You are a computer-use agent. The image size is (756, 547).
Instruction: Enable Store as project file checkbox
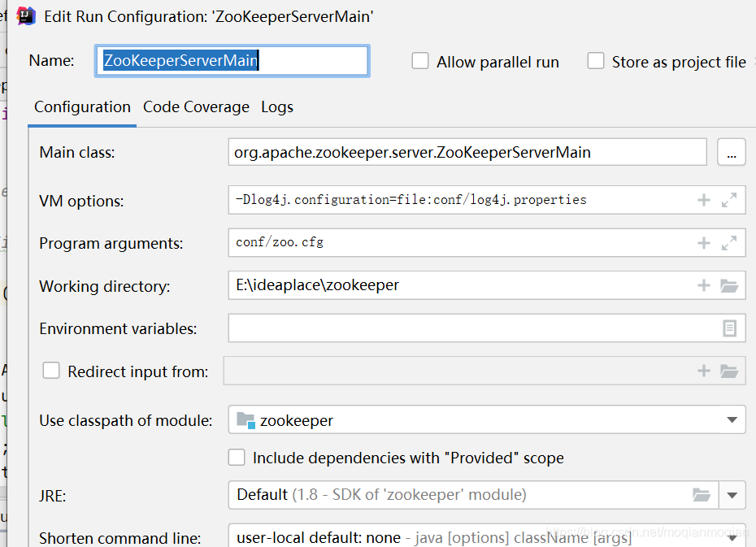coord(595,61)
